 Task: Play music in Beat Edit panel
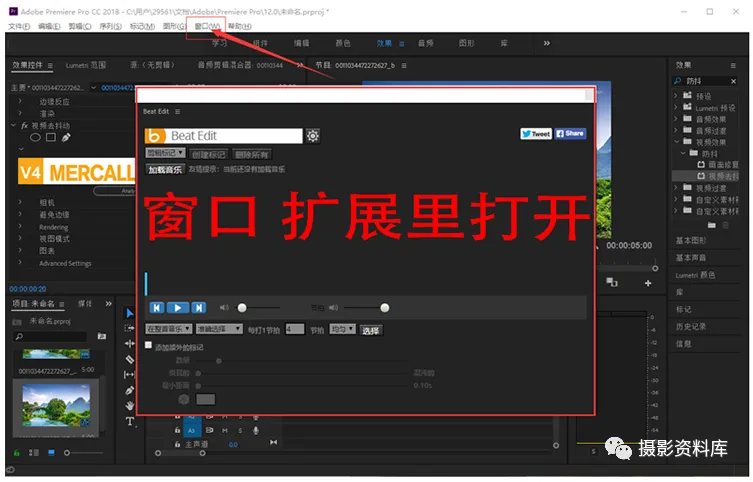[x=178, y=308]
